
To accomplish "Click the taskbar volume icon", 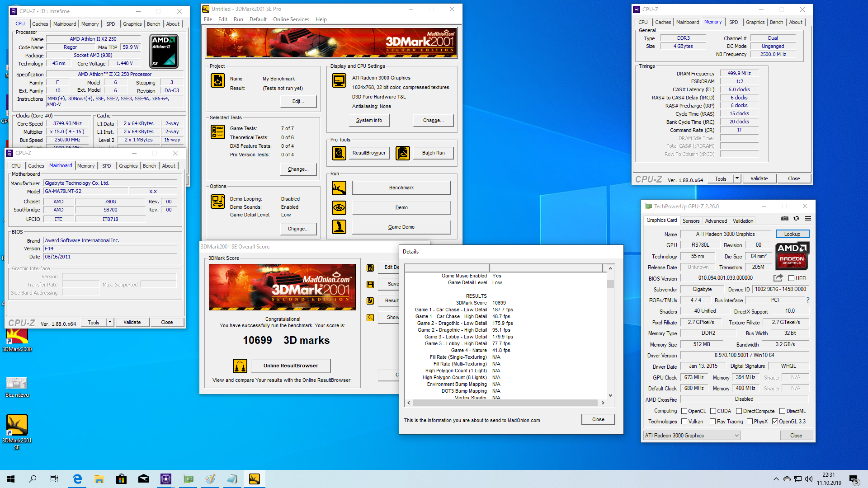I will (809, 479).
